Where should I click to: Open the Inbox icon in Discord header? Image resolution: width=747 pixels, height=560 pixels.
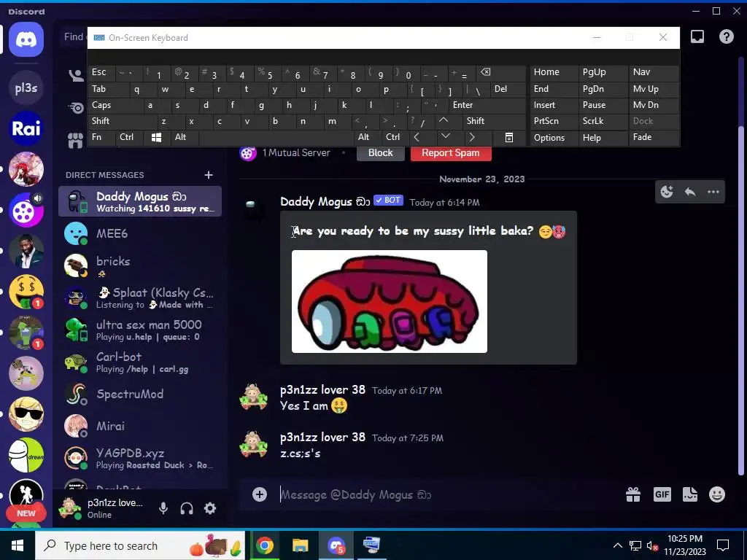click(x=697, y=36)
